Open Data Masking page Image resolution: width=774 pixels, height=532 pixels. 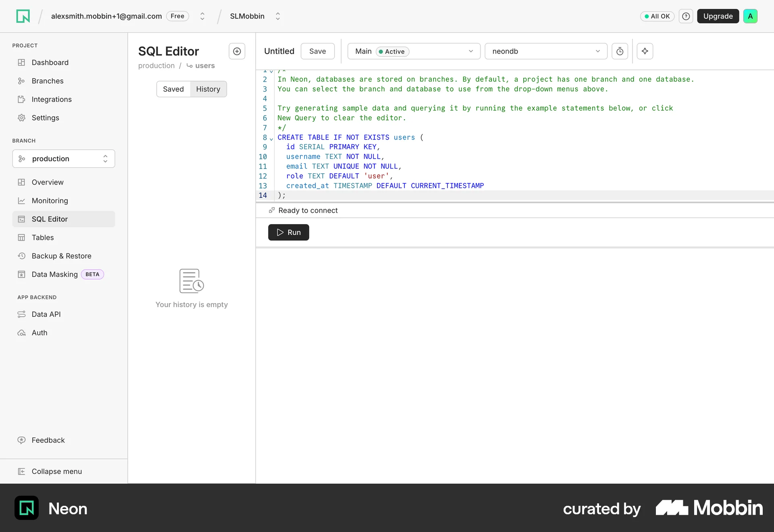pyautogui.click(x=64, y=274)
